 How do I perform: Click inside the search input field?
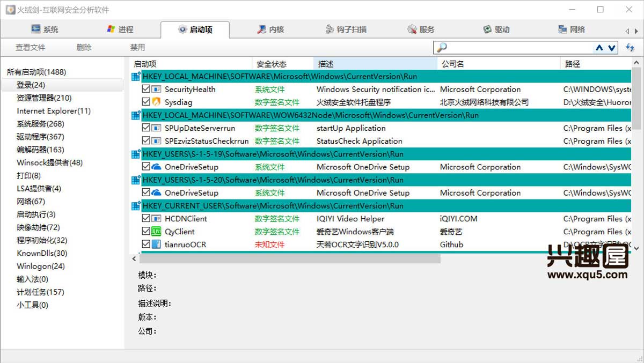coord(521,48)
